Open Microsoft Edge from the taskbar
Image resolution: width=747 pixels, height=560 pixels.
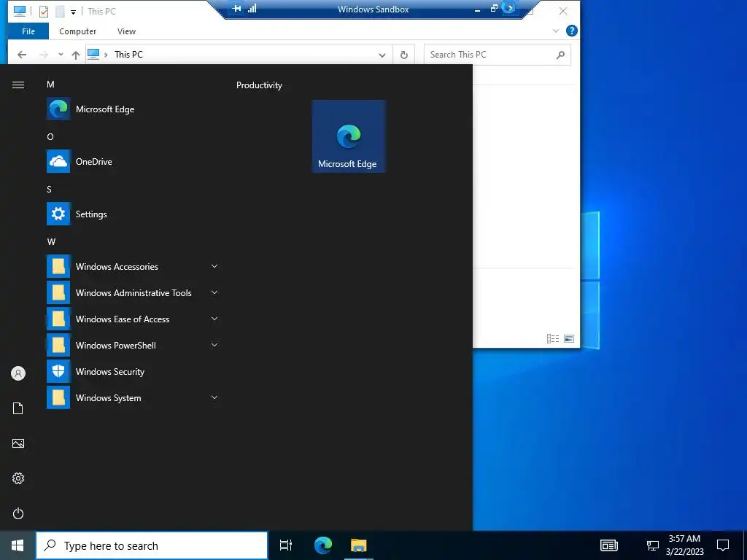click(323, 545)
